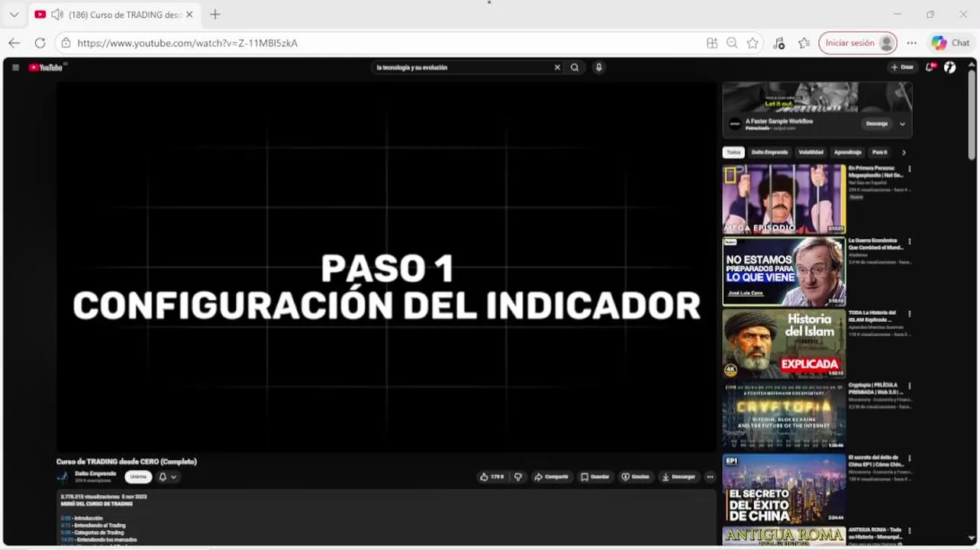Reload the page in browser
Screen dimensions: 980x550
40,43
